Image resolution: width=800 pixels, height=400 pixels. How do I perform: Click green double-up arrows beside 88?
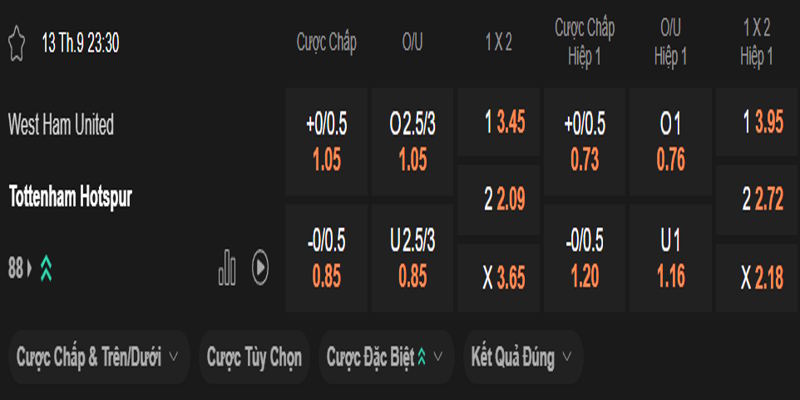coord(47,268)
